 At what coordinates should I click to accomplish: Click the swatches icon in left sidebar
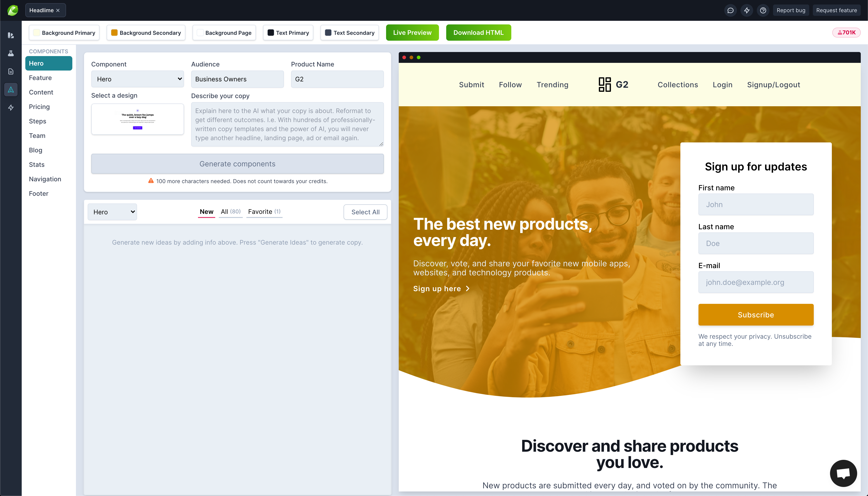pyautogui.click(x=11, y=35)
